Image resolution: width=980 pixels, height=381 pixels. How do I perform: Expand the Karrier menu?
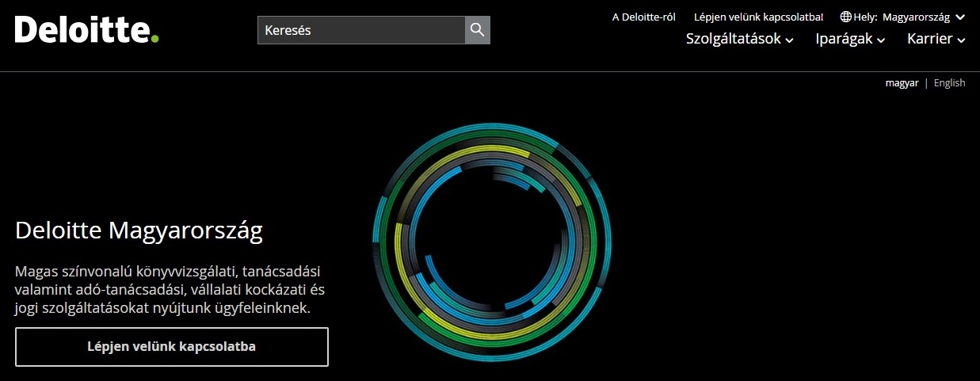click(x=936, y=39)
